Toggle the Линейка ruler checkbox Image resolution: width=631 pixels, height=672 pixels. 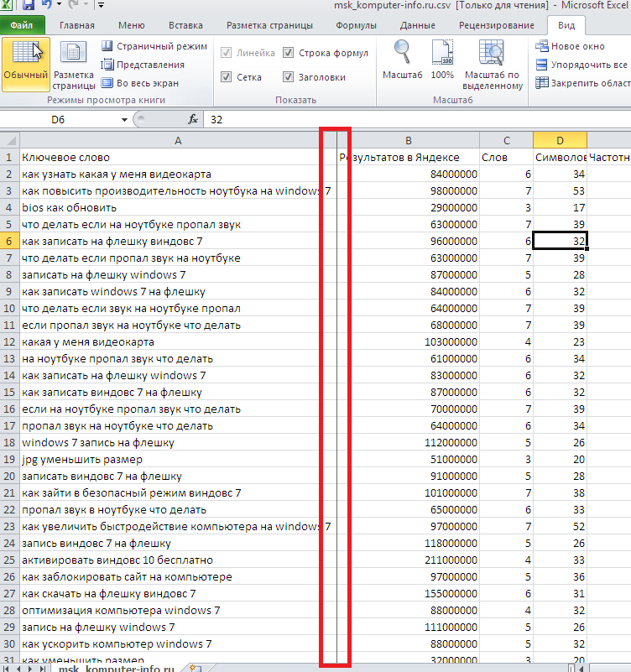click(x=226, y=53)
